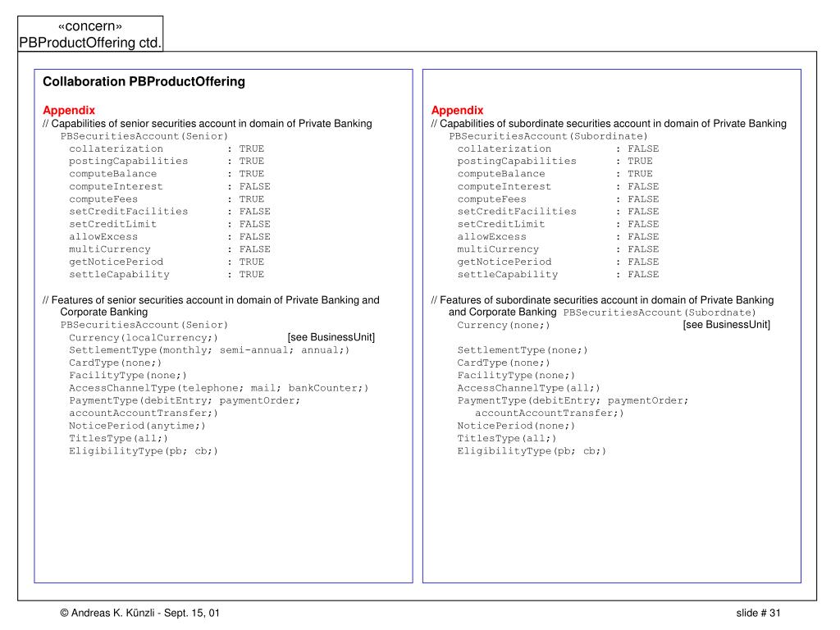The height and width of the screenshot is (630, 840).
Task: Click the footer '© Andreas K. Künzli - Sept. 15, 01'
Action: point(139,613)
